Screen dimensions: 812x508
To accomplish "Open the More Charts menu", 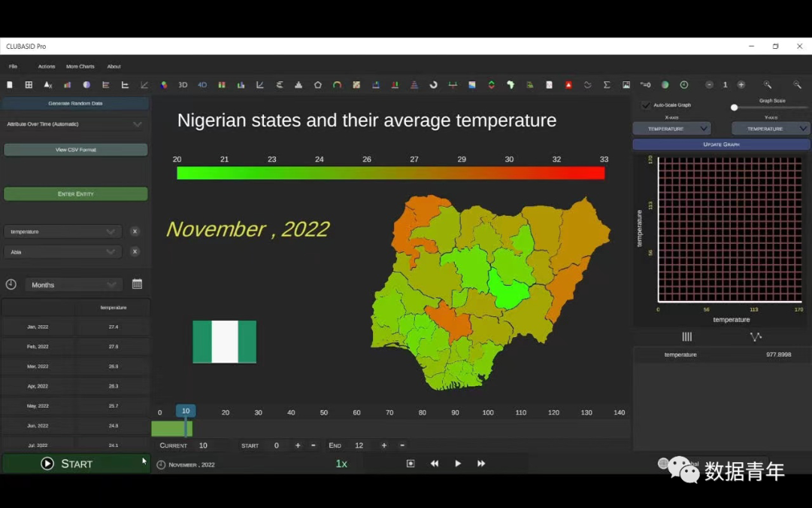I will [80, 66].
